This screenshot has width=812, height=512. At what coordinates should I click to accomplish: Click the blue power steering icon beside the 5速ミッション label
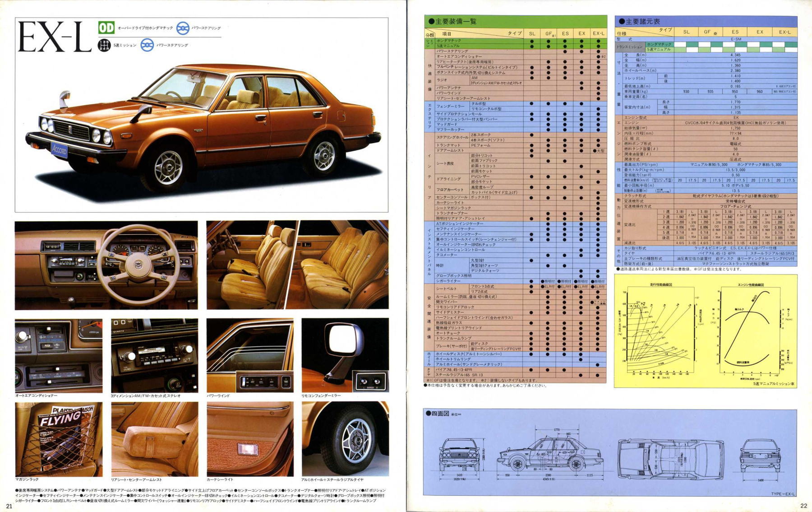[x=147, y=45]
